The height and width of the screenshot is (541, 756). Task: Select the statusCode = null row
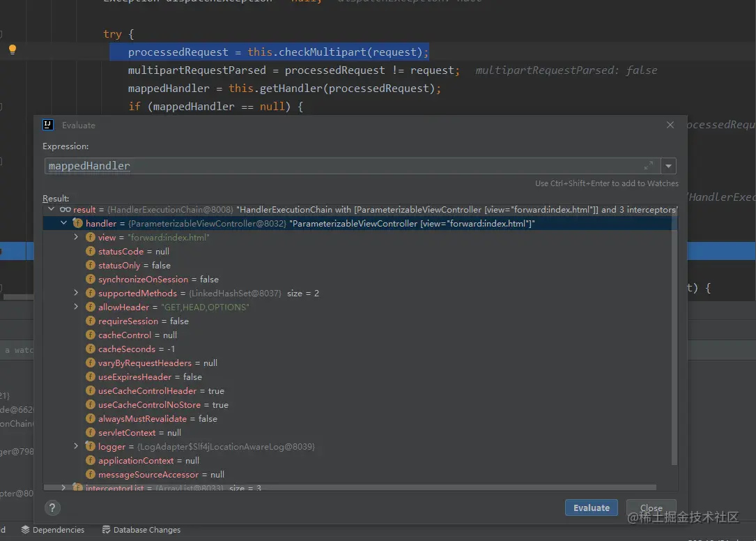point(357,252)
